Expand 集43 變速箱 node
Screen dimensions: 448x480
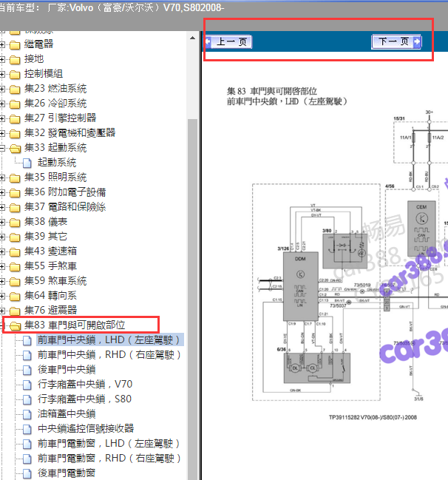coord(1,251)
